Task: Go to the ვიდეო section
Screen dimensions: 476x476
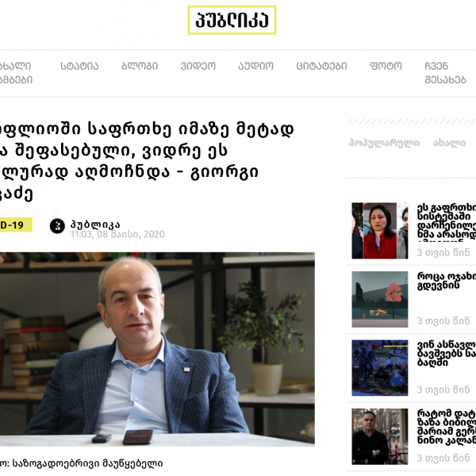Action: [198, 66]
